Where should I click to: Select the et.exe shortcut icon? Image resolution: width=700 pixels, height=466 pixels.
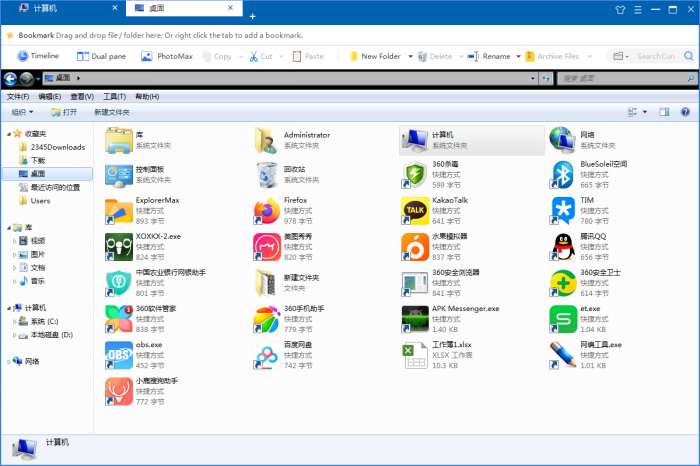[563, 319]
